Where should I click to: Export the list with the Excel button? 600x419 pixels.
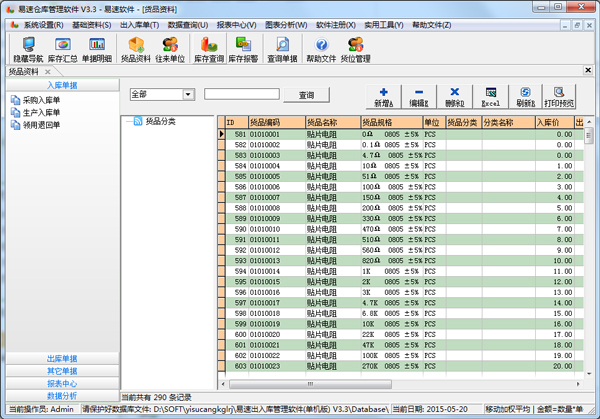tap(490, 96)
